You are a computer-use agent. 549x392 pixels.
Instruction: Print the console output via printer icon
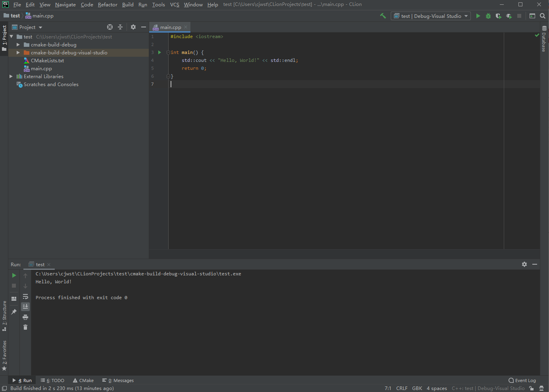[25, 317]
